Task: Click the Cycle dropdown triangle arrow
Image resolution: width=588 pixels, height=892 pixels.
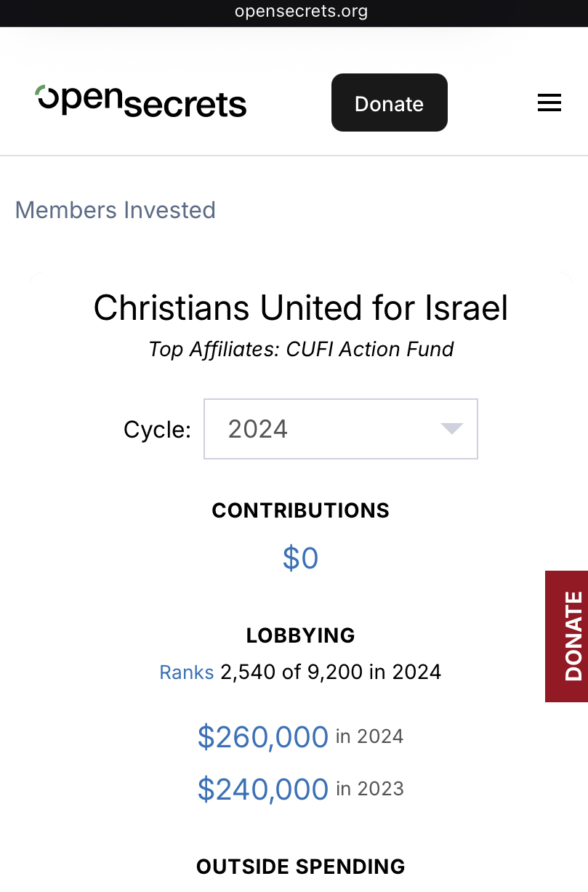Action: pos(452,429)
